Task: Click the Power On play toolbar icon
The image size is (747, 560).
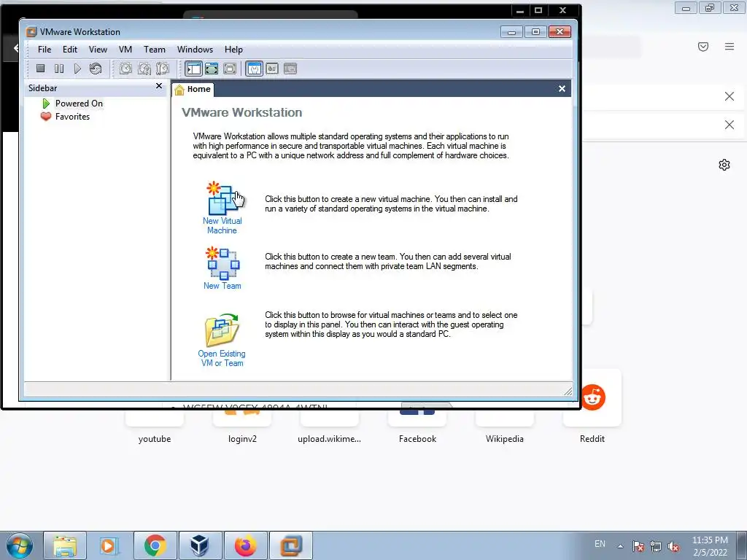Action: coord(77,69)
